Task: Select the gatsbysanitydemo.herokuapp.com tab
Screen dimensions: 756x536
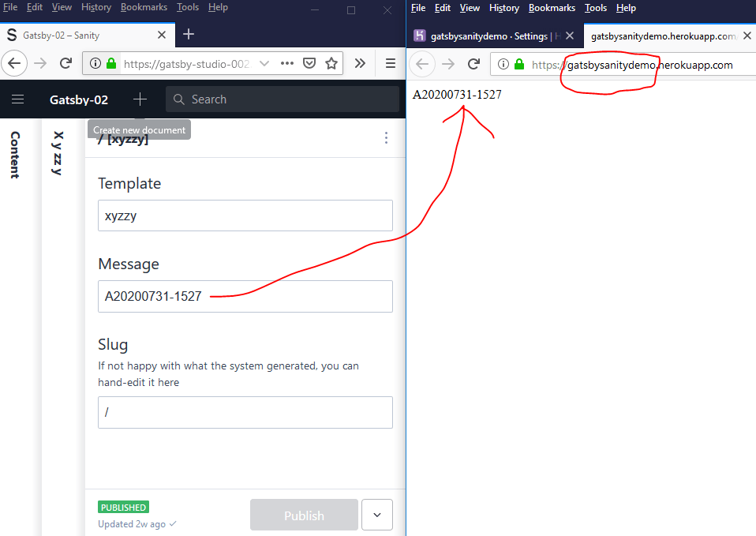Action: click(669, 36)
